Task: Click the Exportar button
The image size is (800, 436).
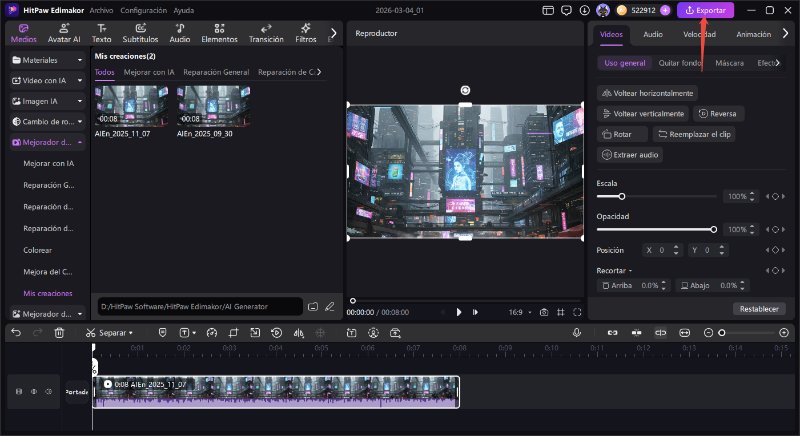Action: tap(706, 10)
